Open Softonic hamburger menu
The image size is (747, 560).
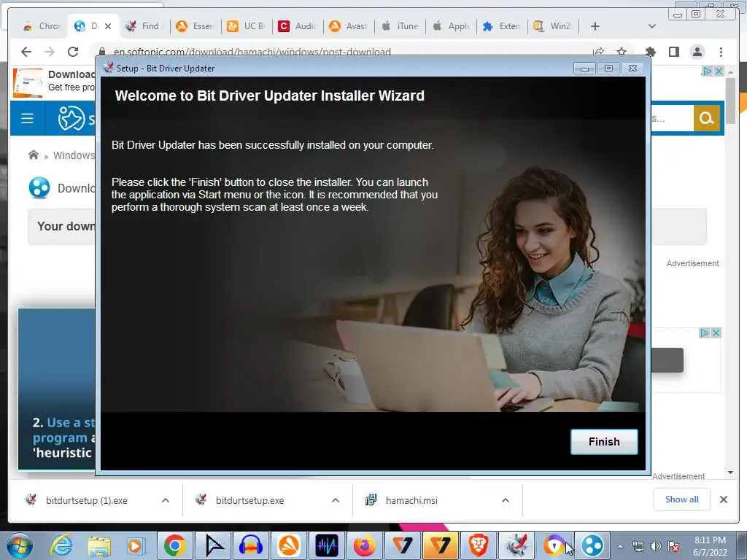pos(27,118)
